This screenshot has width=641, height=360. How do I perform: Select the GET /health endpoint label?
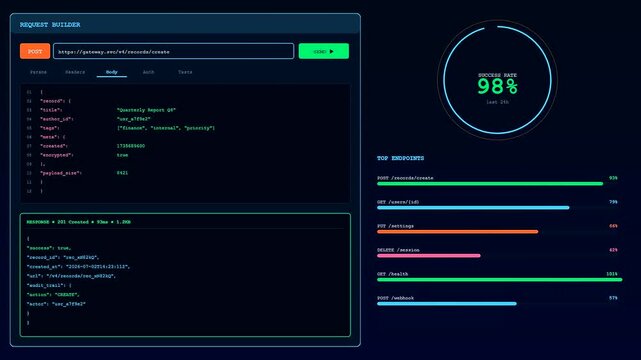pyautogui.click(x=392, y=274)
